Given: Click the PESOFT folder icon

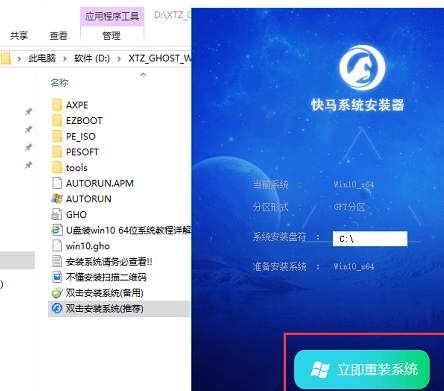Looking at the screenshot, I should (x=57, y=152).
